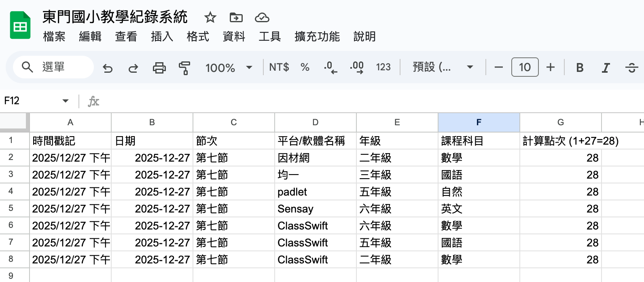Select column E header
This screenshot has width=644, height=282.
click(x=397, y=122)
